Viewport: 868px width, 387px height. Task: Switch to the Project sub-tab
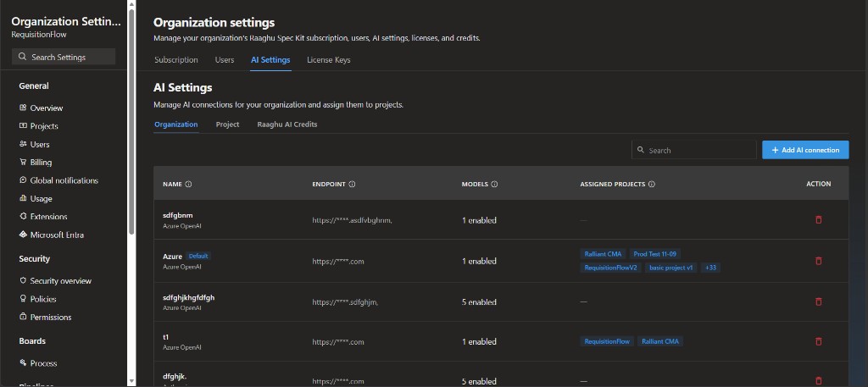click(x=227, y=124)
